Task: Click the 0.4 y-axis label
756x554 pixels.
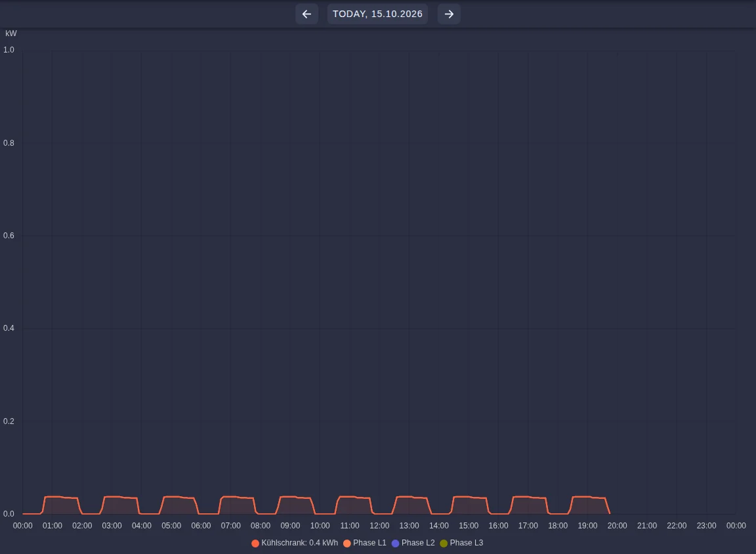Action: tap(9, 328)
